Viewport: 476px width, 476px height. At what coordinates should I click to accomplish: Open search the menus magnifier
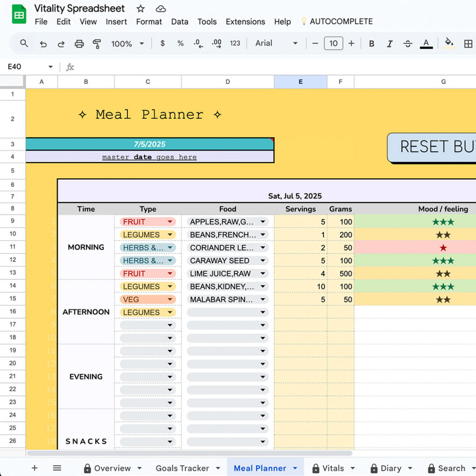click(x=24, y=43)
